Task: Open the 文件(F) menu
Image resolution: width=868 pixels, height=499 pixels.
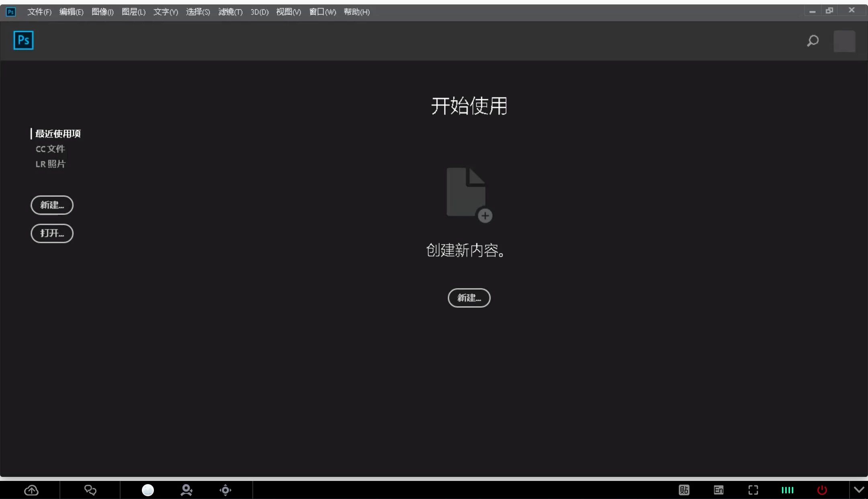Action: pyautogui.click(x=39, y=12)
